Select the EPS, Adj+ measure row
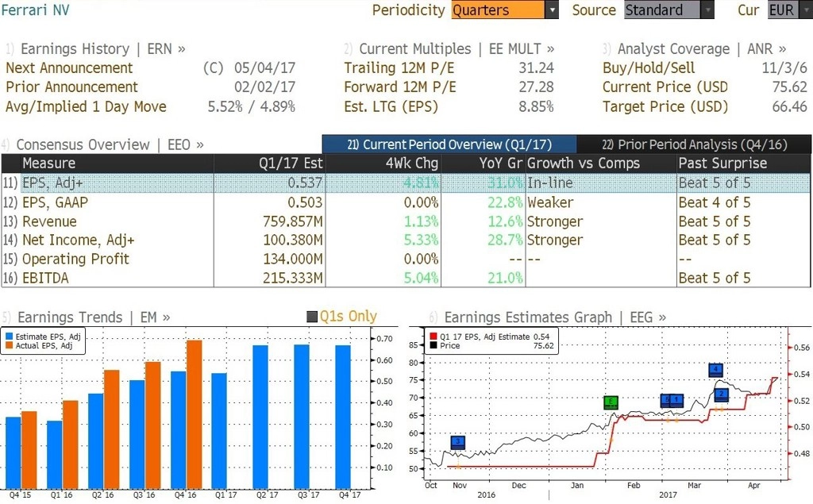Image resolution: width=813 pixels, height=504 pixels. click(x=406, y=183)
